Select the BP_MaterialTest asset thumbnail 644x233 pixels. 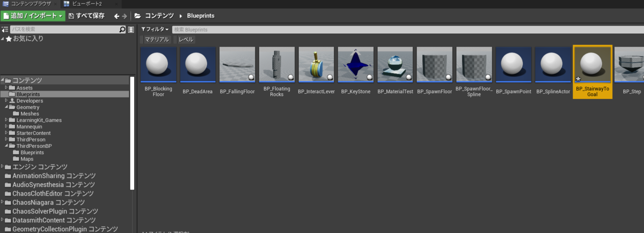(x=396, y=65)
